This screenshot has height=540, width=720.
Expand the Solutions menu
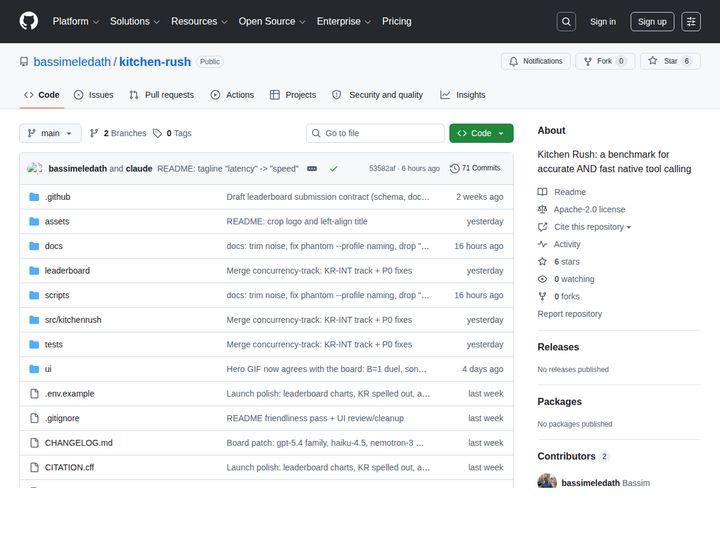pos(135,22)
